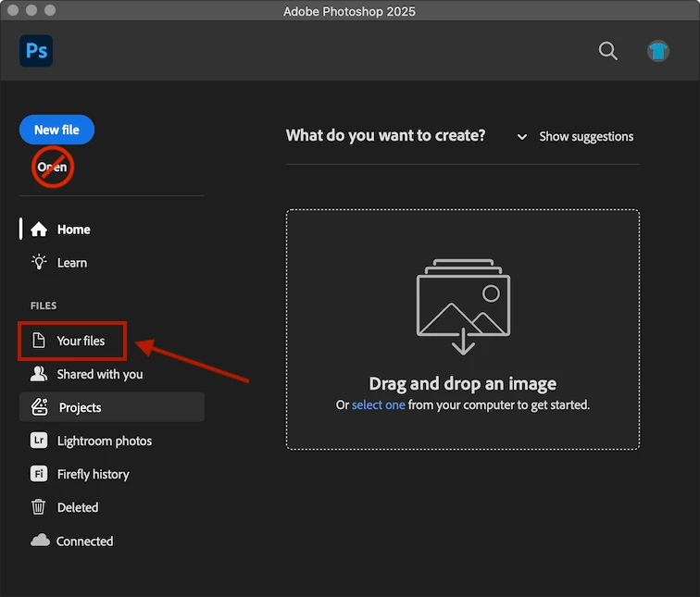This screenshot has height=597, width=700.
Task: Click the Show suggestions label
Action: click(586, 137)
